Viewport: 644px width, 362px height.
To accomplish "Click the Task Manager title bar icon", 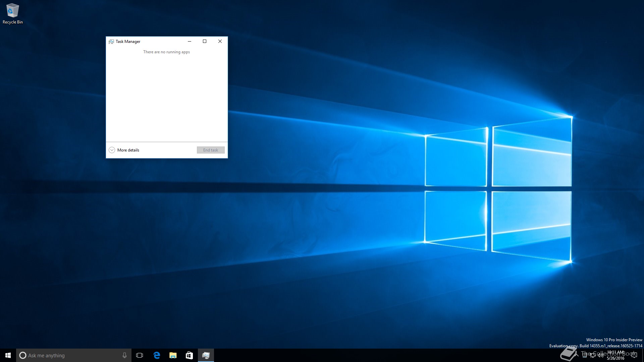I will click(x=111, y=42).
